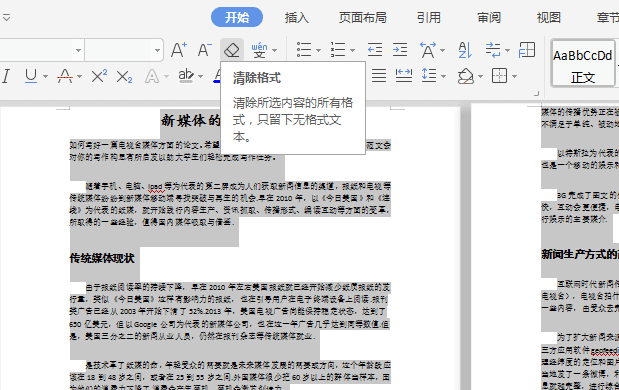Apply font color with underlined A
This screenshot has width=619, height=390.
click(x=217, y=75)
